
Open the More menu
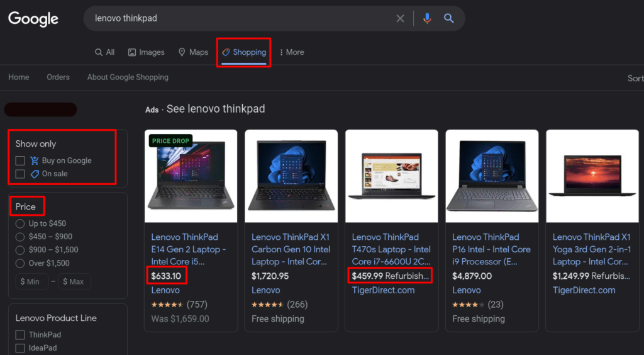click(x=292, y=52)
